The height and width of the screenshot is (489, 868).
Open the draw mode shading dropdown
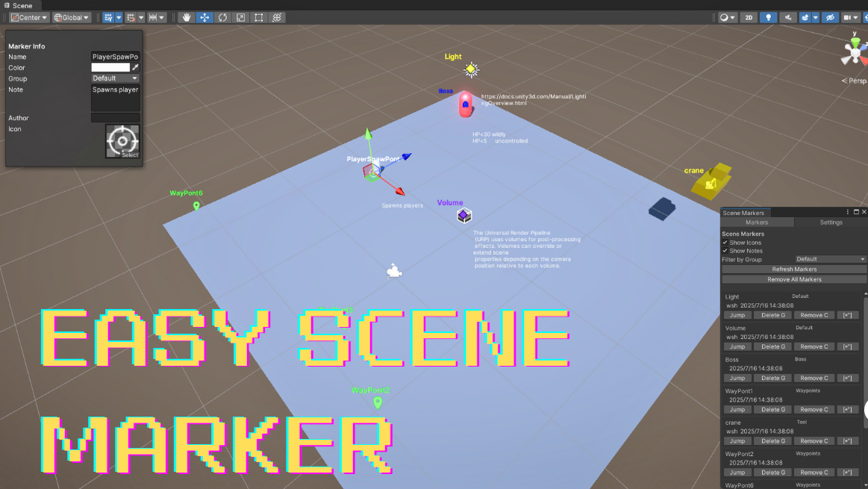coord(727,18)
